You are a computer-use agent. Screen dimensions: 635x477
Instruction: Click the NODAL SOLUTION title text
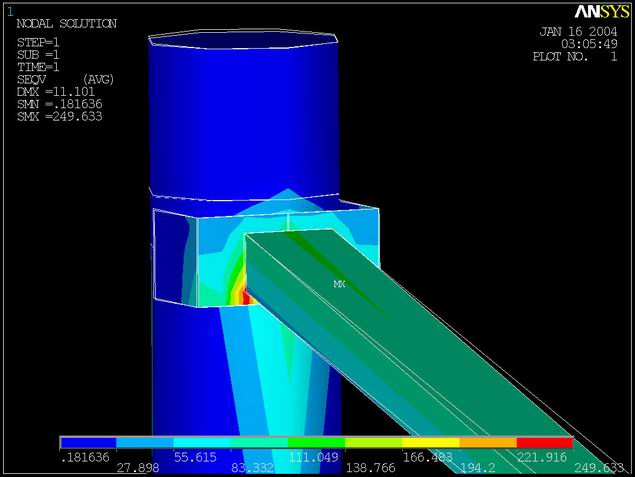tap(66, 23)
